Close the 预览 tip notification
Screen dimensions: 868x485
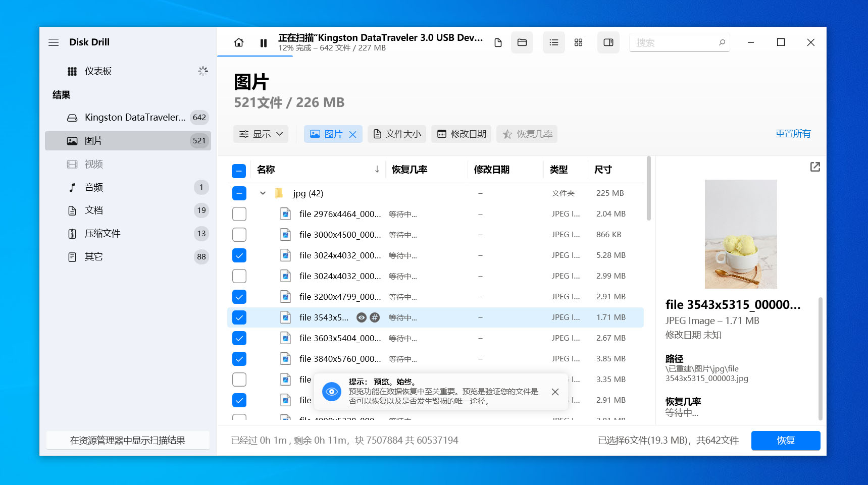555,392
